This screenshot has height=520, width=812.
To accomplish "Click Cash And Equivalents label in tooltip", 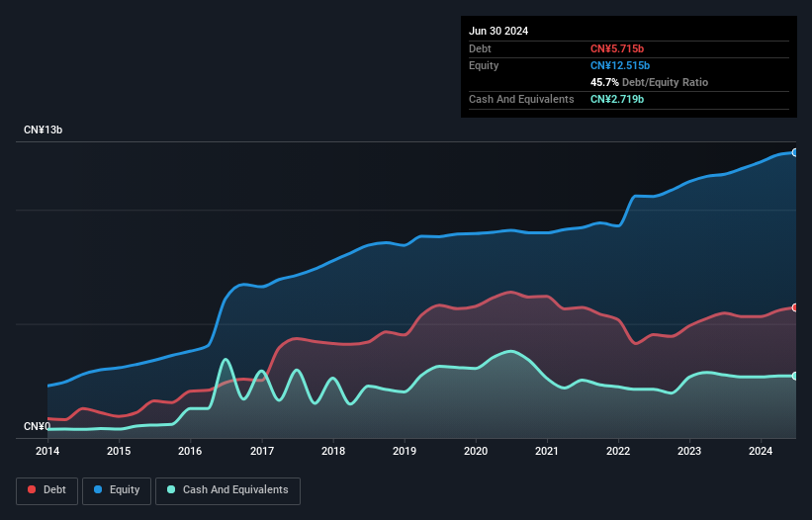I will [x=521, y=99].
